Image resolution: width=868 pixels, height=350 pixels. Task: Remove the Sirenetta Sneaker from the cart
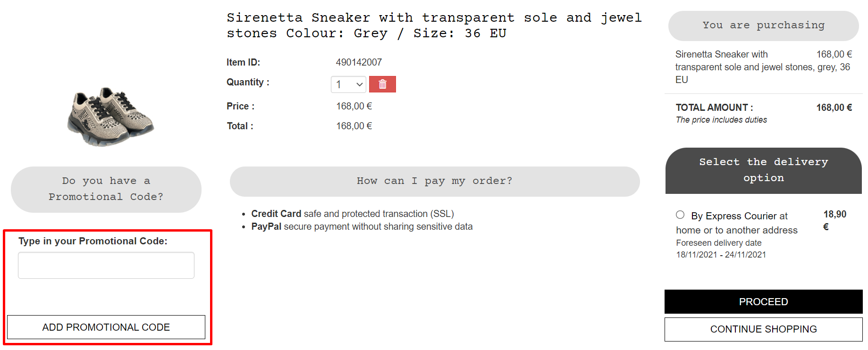[x=382, y=84]
